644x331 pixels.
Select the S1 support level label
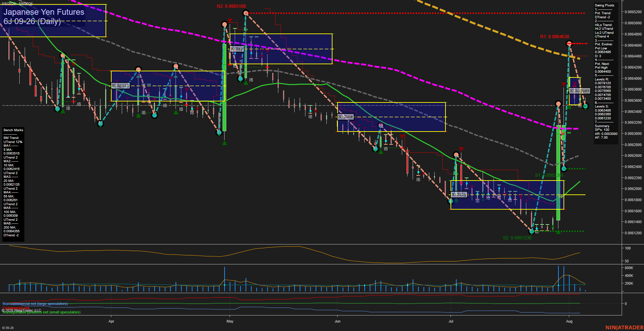coord(549,175)
